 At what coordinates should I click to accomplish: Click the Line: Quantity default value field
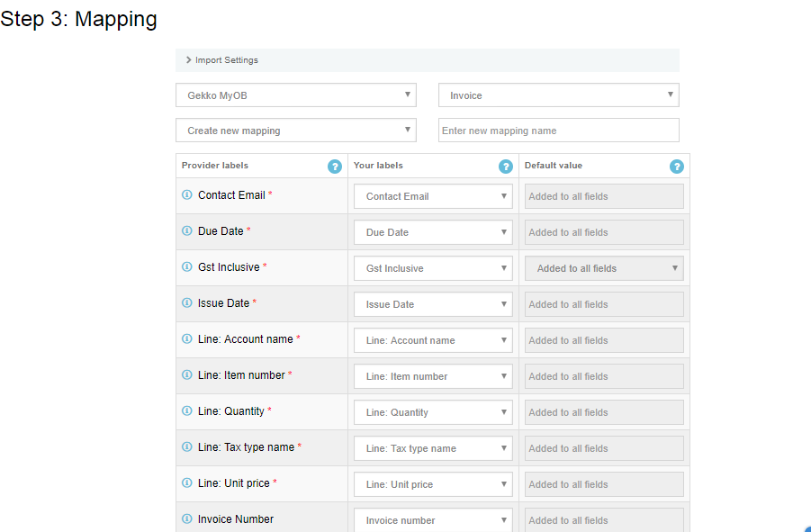(x=604, y=412)
